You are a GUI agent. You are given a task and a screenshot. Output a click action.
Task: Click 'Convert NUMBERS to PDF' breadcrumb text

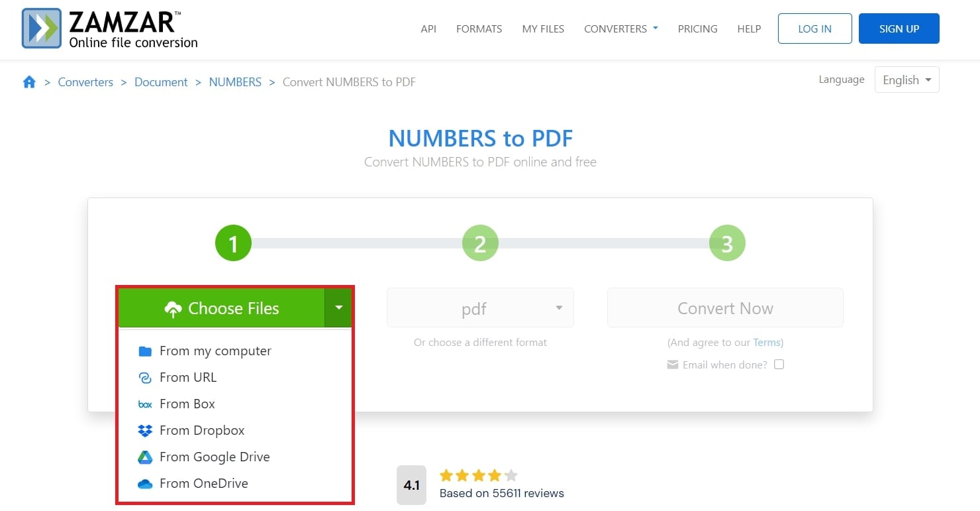tap(349, 82)
